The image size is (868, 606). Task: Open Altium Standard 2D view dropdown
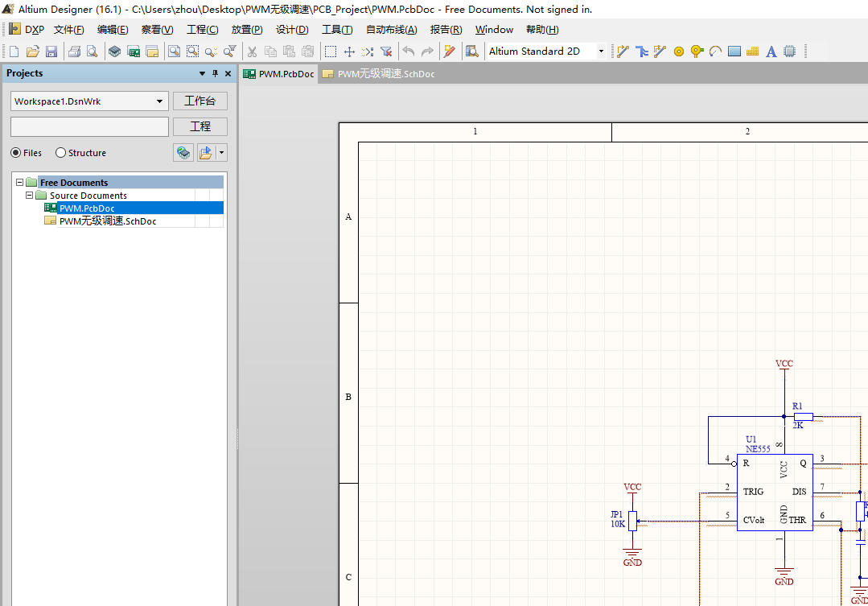601,51
